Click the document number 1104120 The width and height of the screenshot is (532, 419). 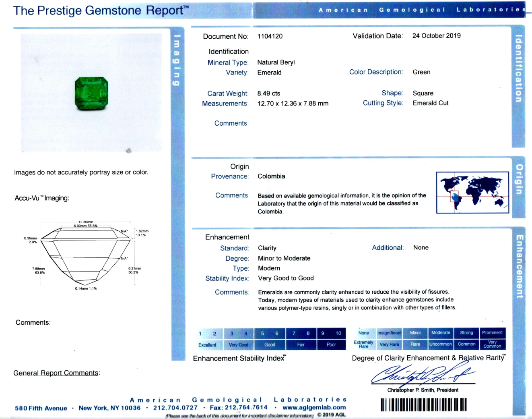270,36
